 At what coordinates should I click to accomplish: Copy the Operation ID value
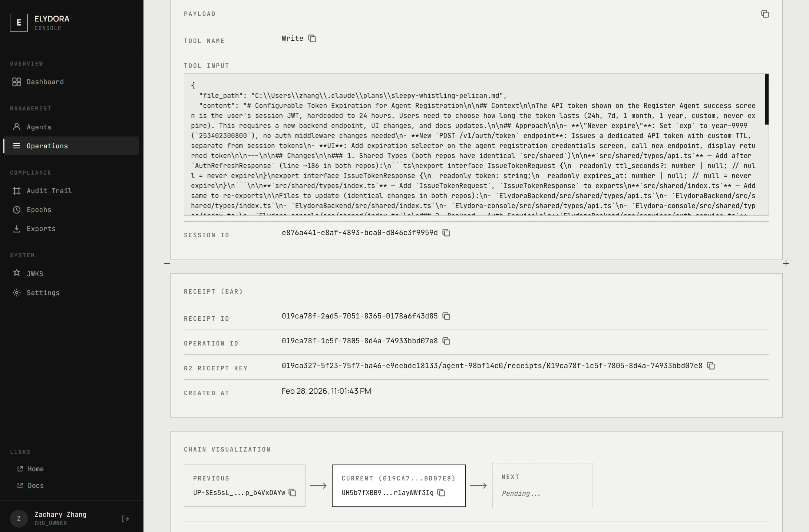[x=446, y=341]
